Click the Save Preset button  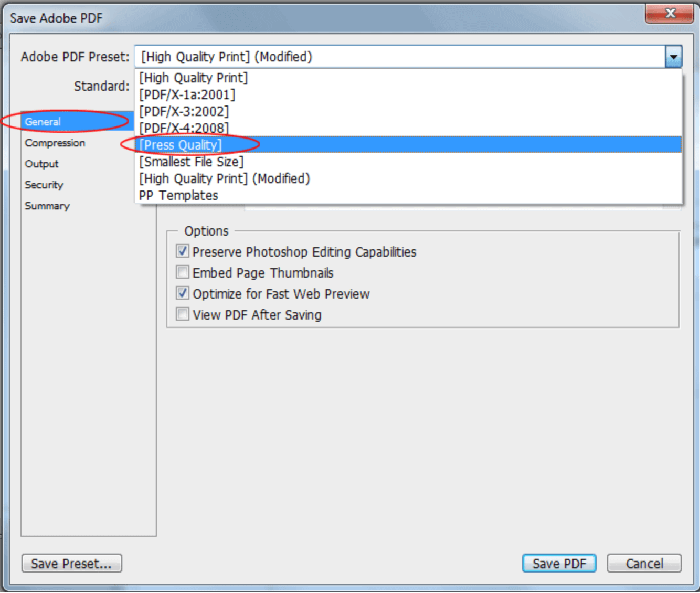[71, 563]
